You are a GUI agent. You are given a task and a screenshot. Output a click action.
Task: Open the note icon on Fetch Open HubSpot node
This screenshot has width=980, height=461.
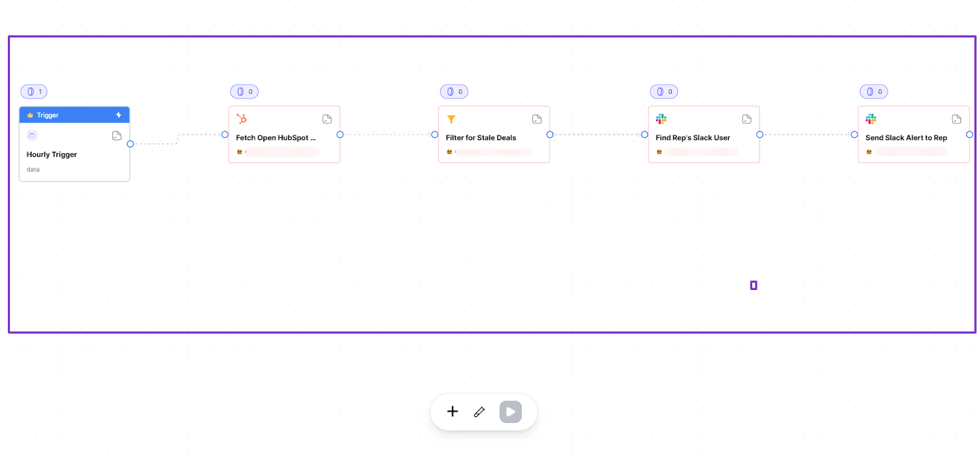[327, 119]
